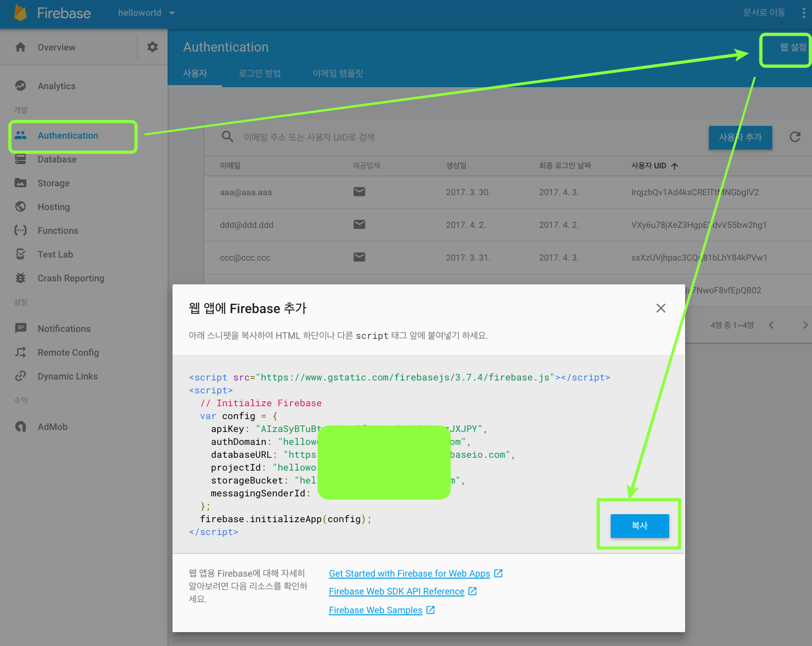The width and height of the screenshot is (812, 646).
Task: Click the Database sidebar icon
Action: coord(20,159)
